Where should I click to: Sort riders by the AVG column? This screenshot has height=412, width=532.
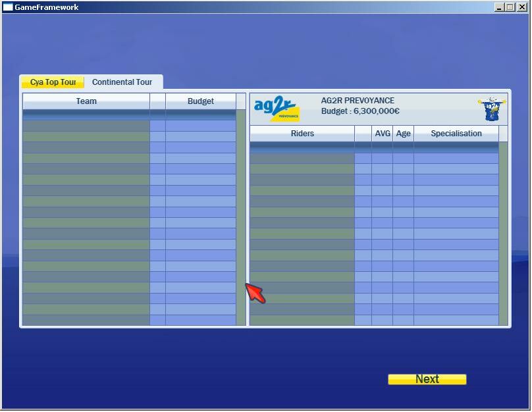[x=383, y=134]
